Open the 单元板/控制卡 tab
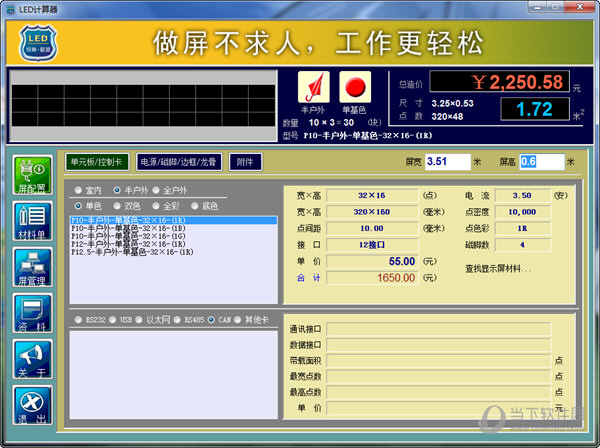This screenshot has height=448, width=600. click(97, 161)
